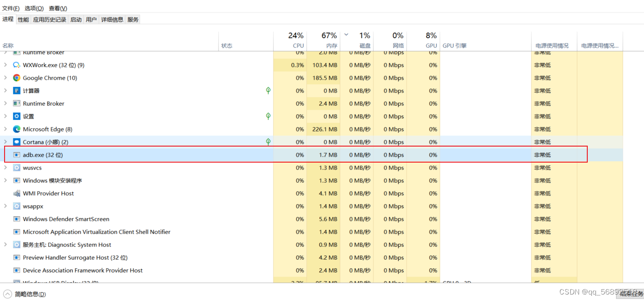Select the Preview Handler Surrogate Host row name
The height and width of the screenshot is (300, 644).
point(75,257)
